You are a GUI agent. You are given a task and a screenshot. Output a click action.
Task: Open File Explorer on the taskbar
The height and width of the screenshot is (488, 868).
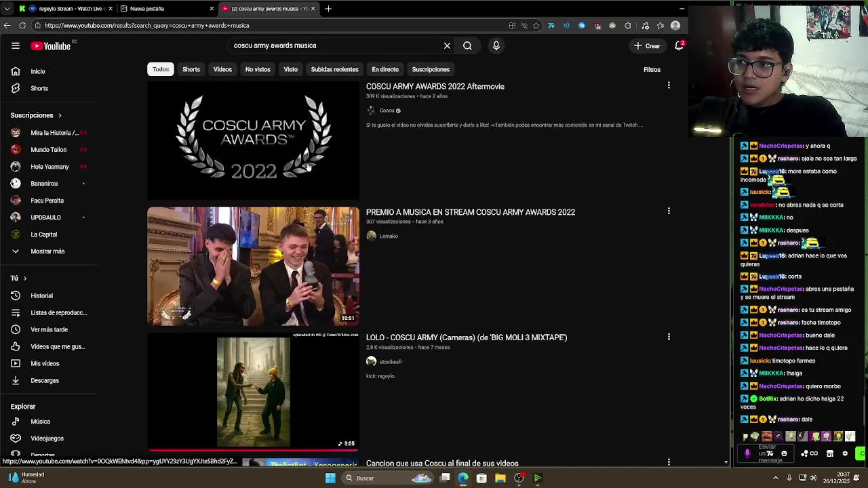[500, 478]
